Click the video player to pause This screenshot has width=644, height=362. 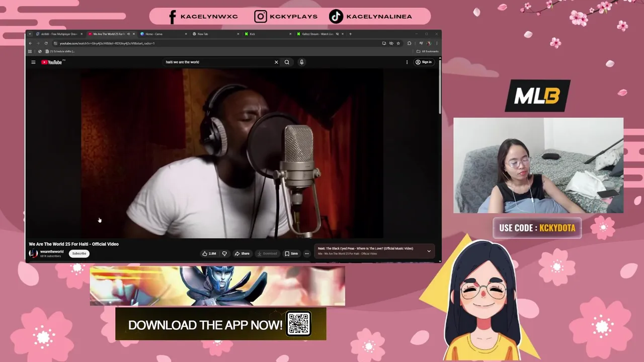(231, 153)
